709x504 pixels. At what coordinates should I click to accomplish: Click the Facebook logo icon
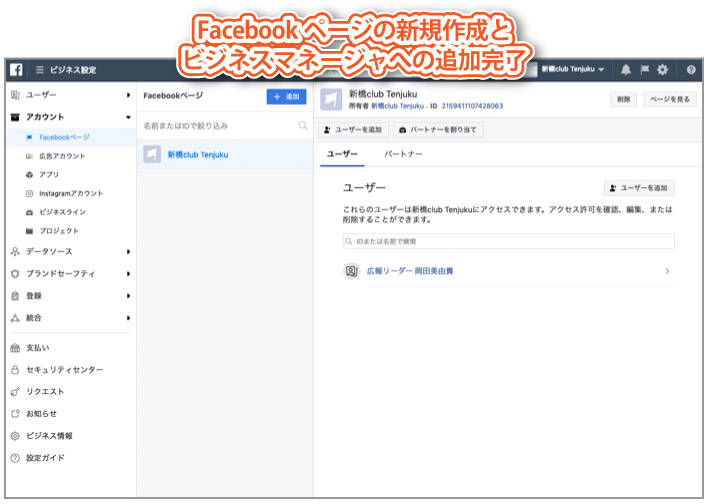16,70
